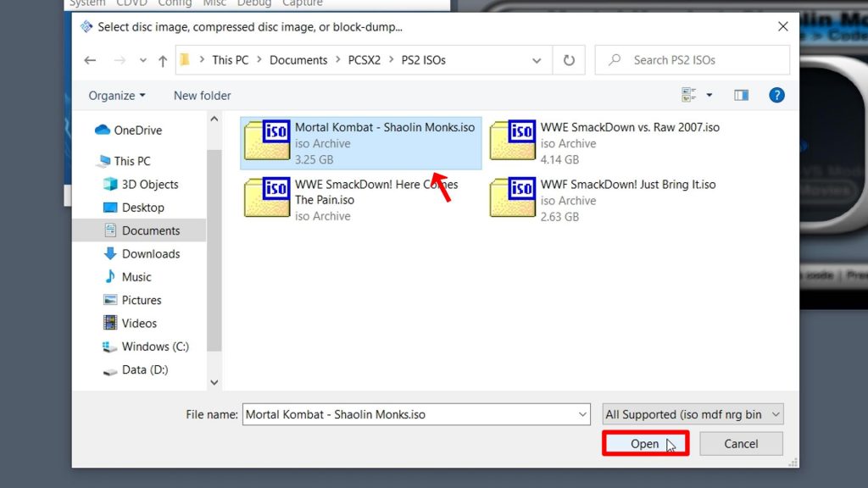Screen dimensions: 868x488
Task: Click the back navigation arrow
Action: click(x=90, y=59)
